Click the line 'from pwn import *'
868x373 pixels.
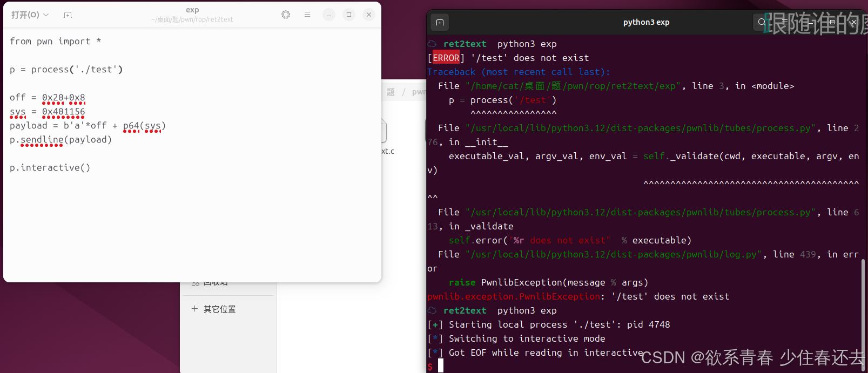pos(56,42)
